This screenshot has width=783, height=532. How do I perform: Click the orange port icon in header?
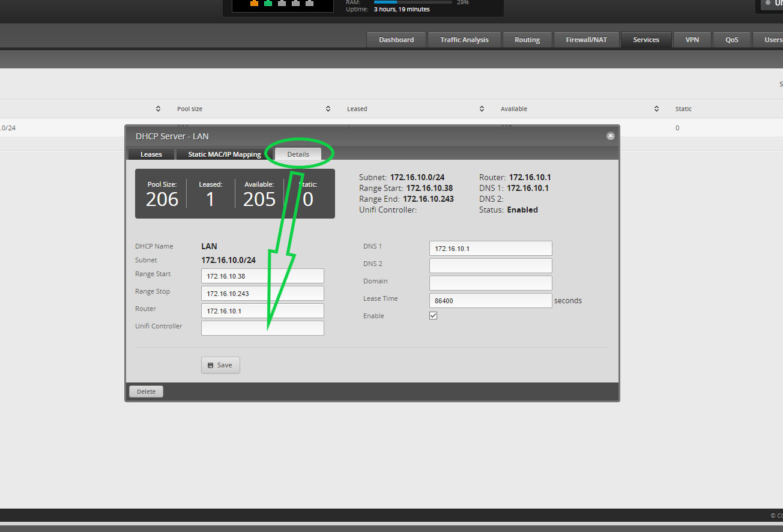click(254, 3)
